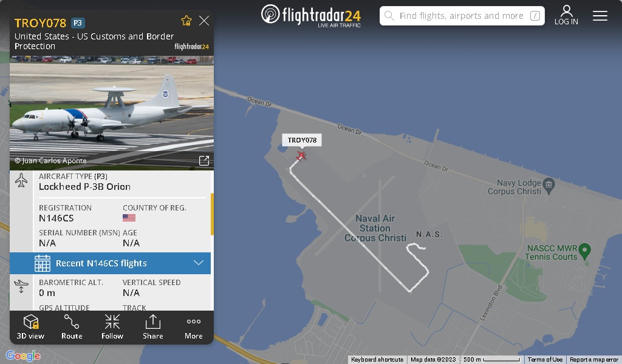Click the calendar icon beside Recent flights

(43, 263)
